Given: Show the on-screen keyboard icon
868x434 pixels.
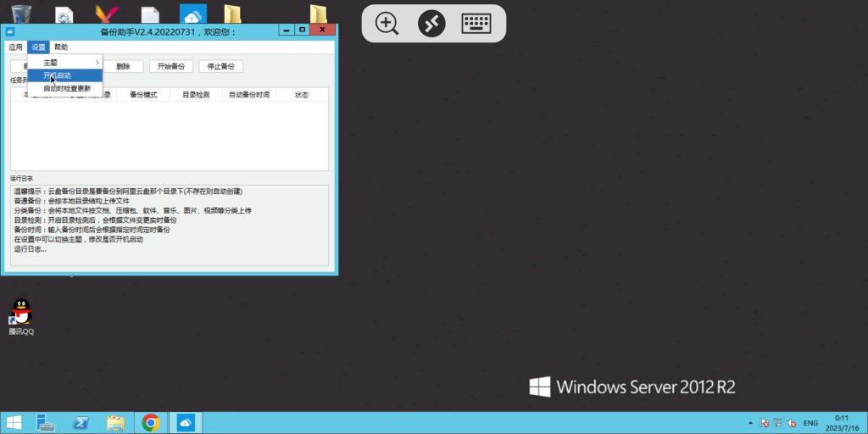Looking at the screenshot, I should coord(476,23).
